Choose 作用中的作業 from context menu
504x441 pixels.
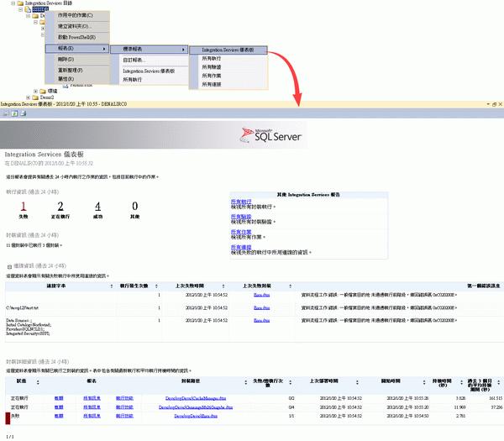tap(77, 15)
